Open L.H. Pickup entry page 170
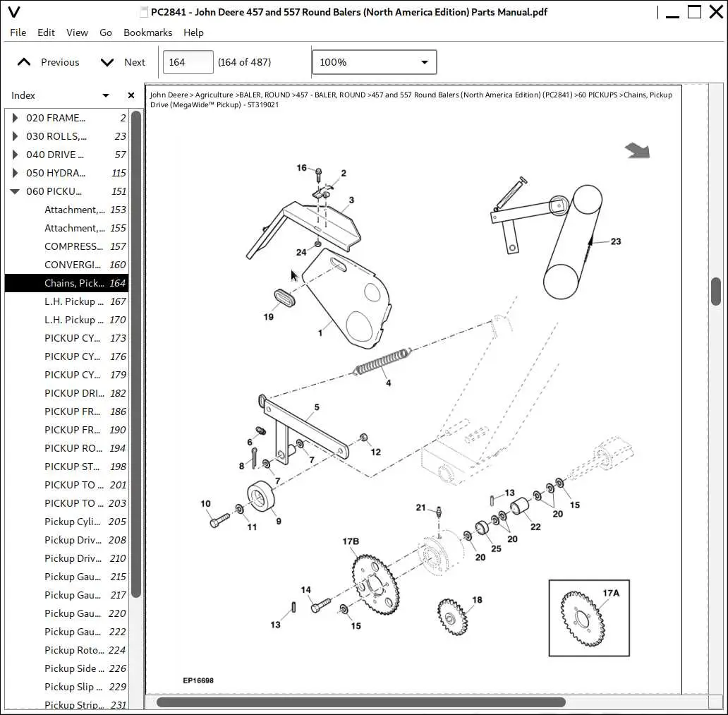Viewport: 728px width, 715px height. click(66, 320)
